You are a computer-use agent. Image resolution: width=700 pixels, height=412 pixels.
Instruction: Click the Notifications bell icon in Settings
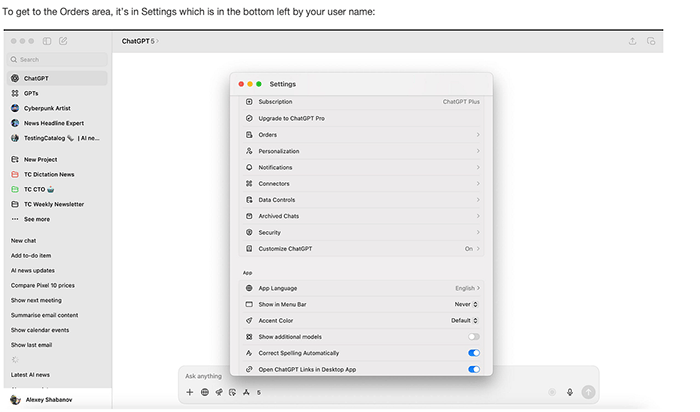point(249,167)
